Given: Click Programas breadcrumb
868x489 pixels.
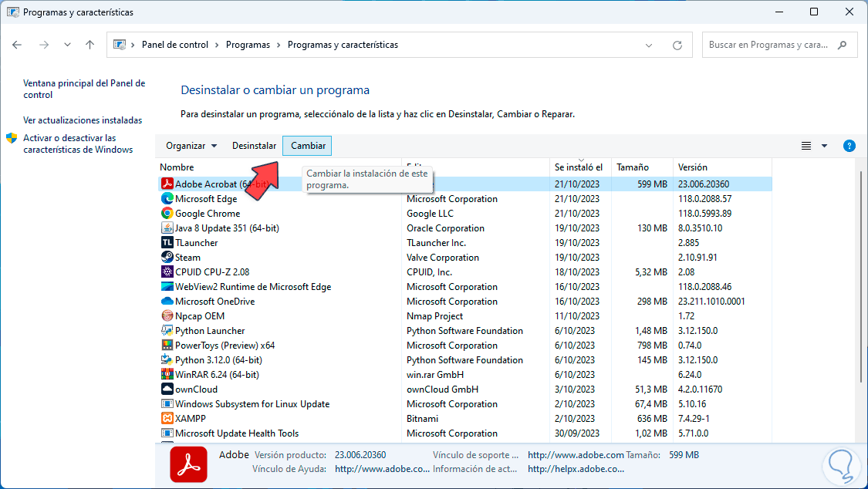Looking at the screenshot, I should click(248, 45).
